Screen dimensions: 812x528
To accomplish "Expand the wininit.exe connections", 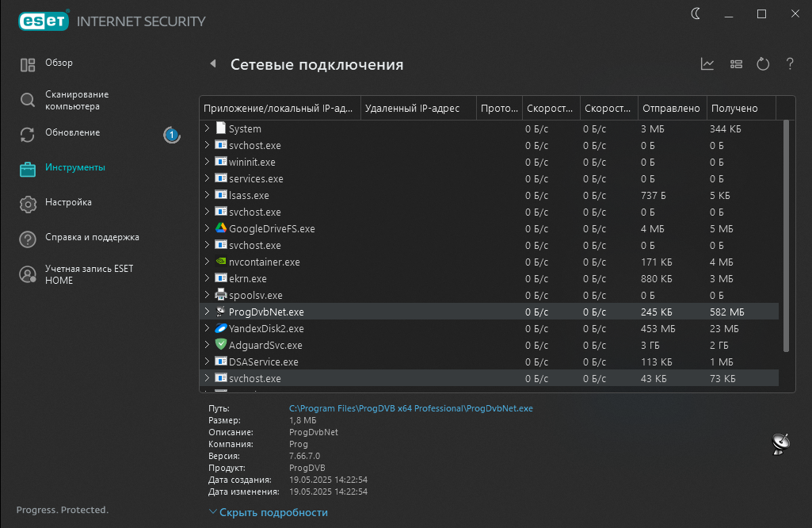I will 207,161.
